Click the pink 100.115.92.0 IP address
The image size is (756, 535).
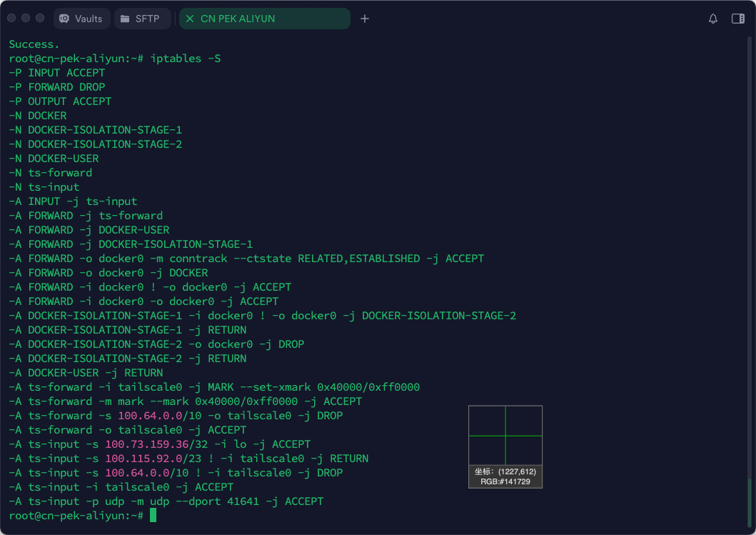[143, 459]
